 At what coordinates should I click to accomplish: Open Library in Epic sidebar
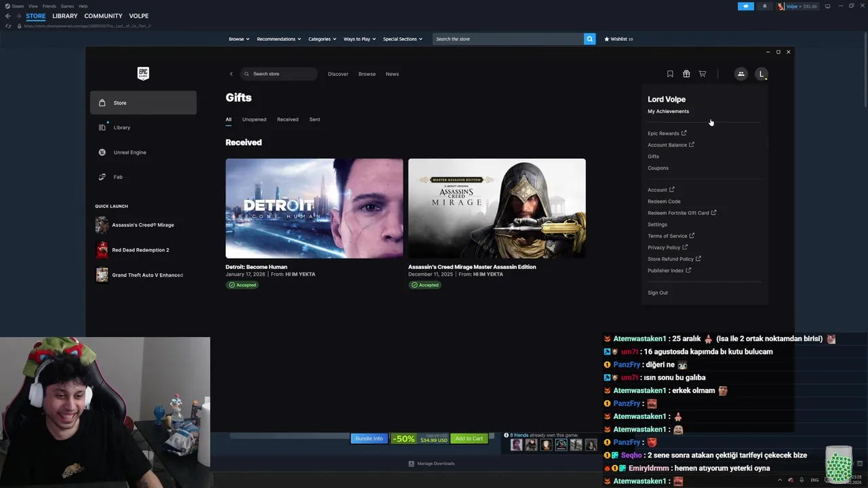pos(143,127)
